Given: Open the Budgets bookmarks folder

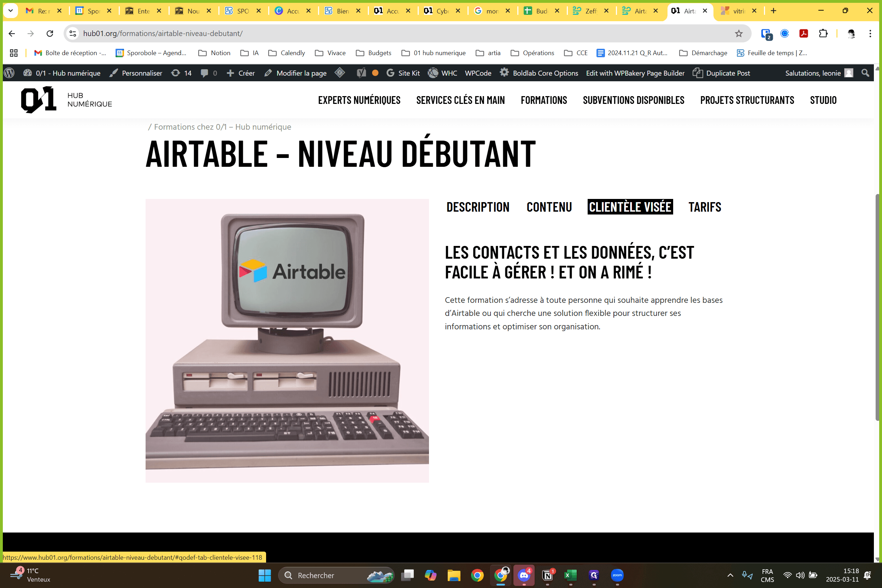Looking at the screenshot, I should pos(374,53).
